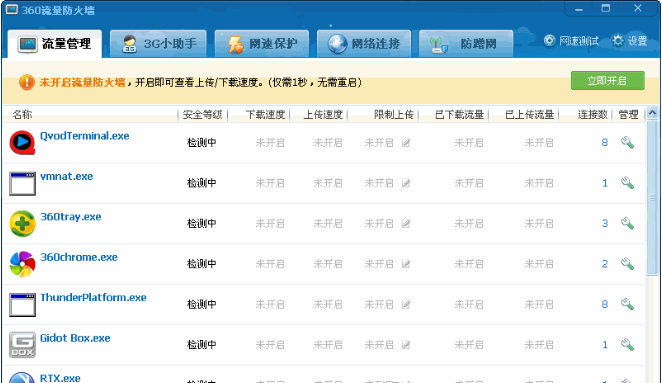Image resolution: width=662 pixels, height=383 pixels.
Task: Edit upload limit for Gidot Box.exe
Action: [x=406, y=345]
